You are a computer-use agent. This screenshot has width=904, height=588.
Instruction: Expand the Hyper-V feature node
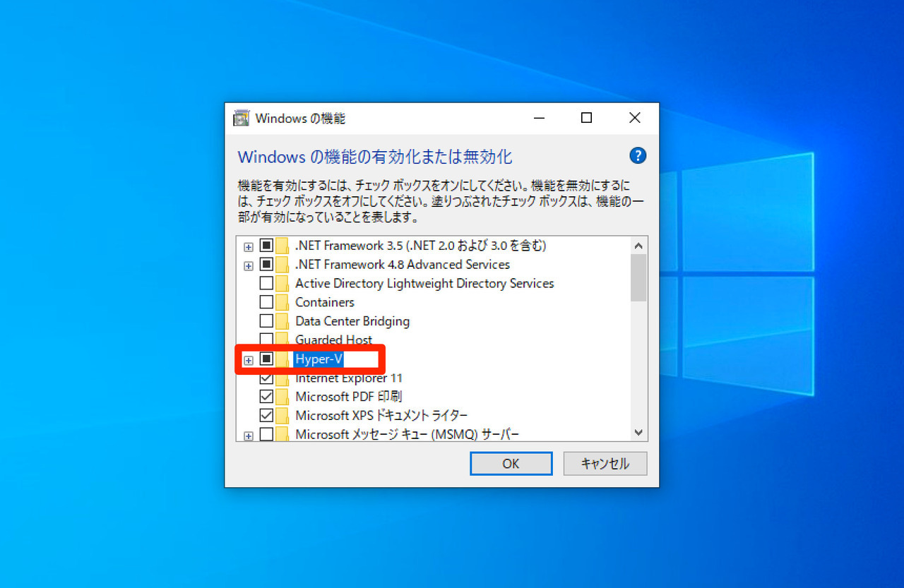click(248, 360)
